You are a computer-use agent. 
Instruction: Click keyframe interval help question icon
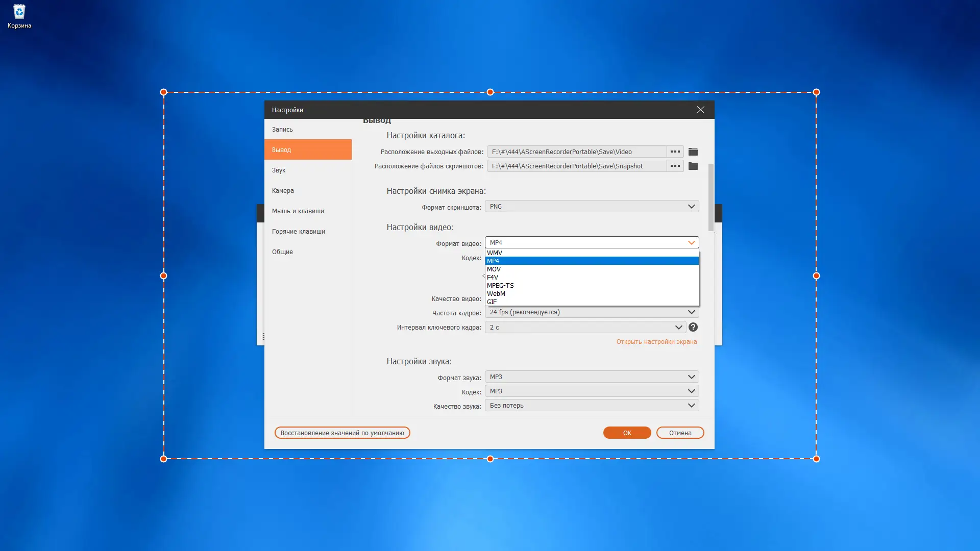693,327
